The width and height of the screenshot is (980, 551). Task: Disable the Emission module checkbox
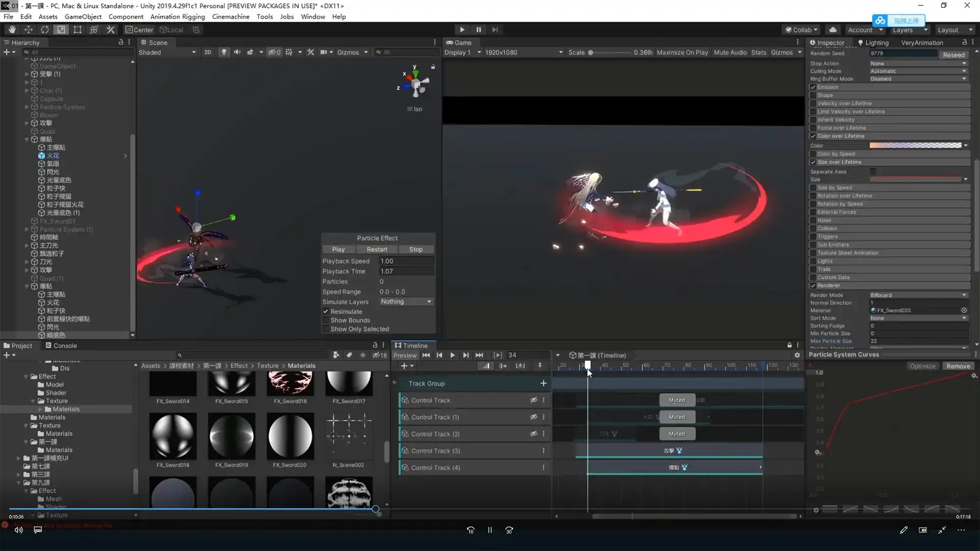(x=814, y=87)
